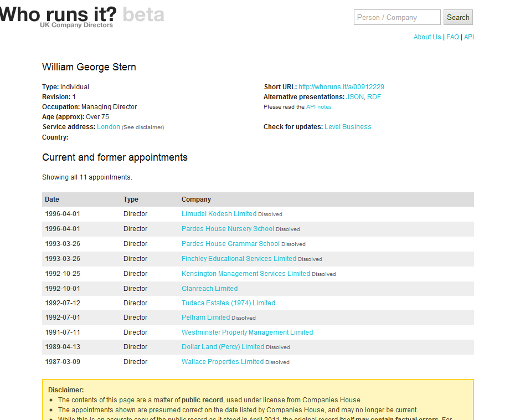The height and width of the screenshot is (420, 515).
Task: View Kensington Management Services Limited
Action: 245,274
